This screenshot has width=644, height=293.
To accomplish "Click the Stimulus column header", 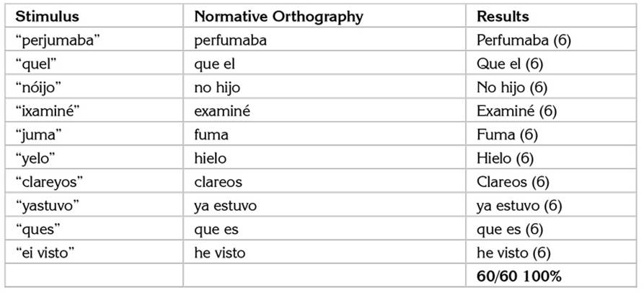I will pyautogui.click(x=48, y=16).
